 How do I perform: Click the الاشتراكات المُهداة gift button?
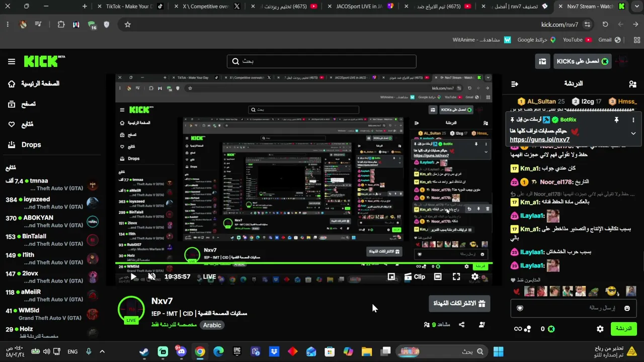point(459,304)
